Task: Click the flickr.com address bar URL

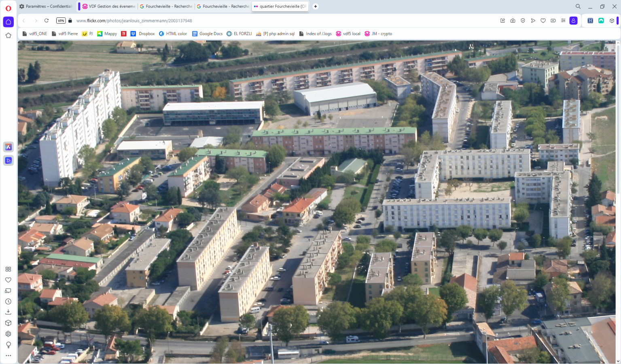Action: (x=134, y=21)
